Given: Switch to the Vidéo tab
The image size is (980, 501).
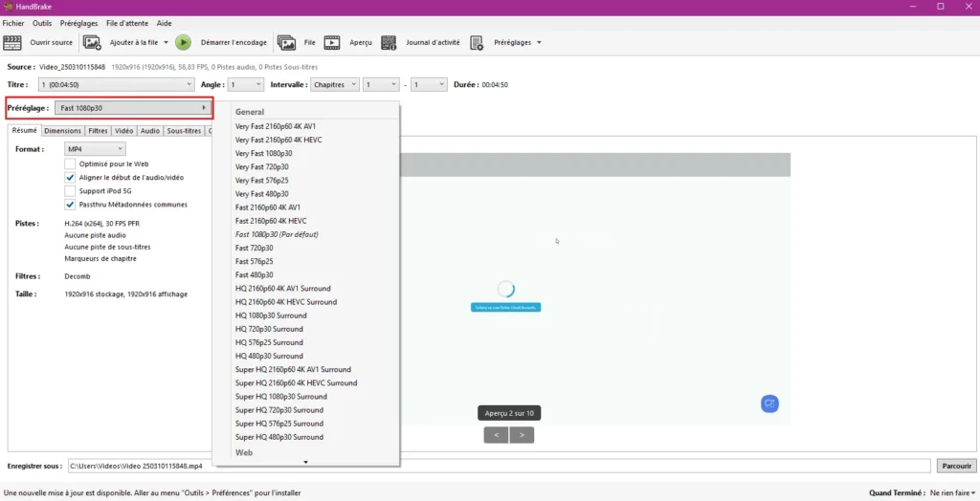Looking at the screenshot, I should coord(123,131).
